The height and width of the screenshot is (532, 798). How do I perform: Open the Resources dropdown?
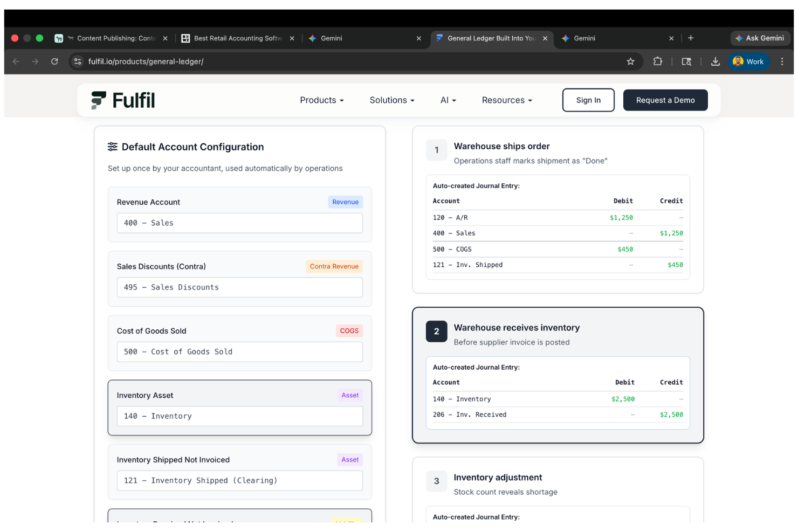pos(506,100)
